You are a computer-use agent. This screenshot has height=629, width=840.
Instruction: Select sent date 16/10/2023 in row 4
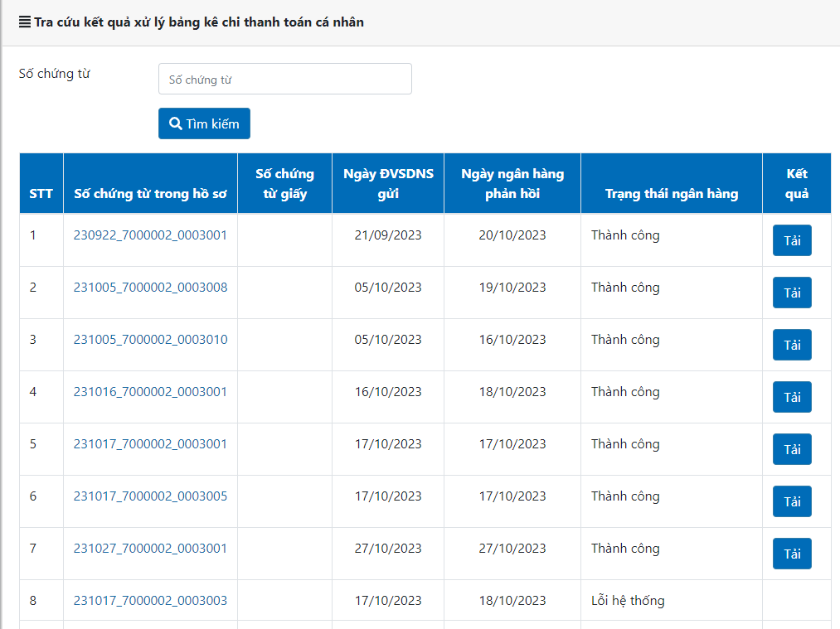coord(388,392)
